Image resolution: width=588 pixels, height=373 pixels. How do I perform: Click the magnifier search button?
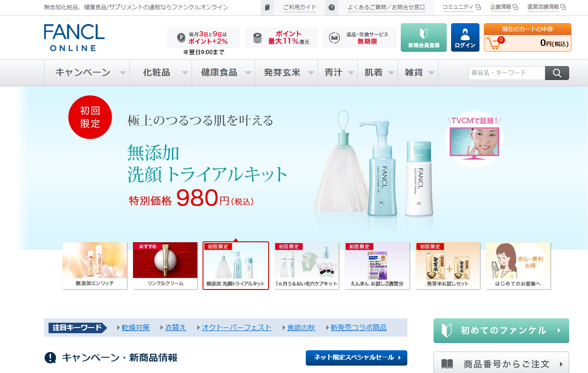tap(557, 73)
